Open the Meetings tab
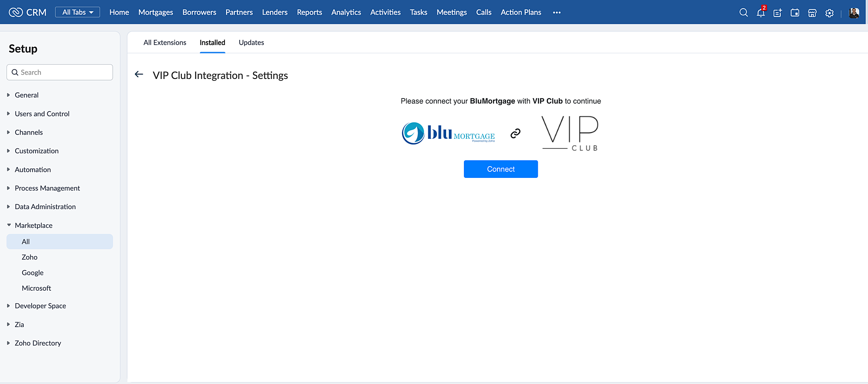The width and height of the screenshot is (868, 384). pyautogui.click(x=452, y=12)
